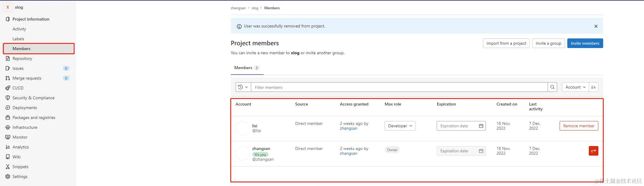Click the red leave project icon
The width and height of the screenshot is (644, 186).
[594, 151]
